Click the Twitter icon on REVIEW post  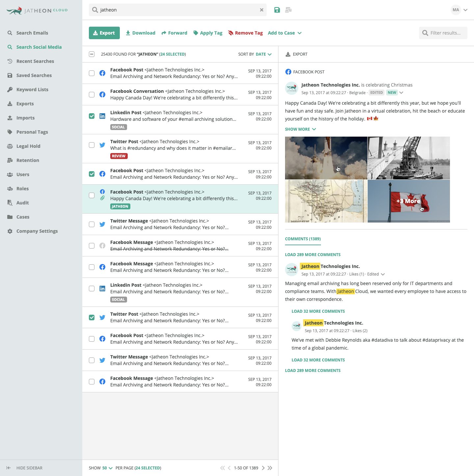102,145
